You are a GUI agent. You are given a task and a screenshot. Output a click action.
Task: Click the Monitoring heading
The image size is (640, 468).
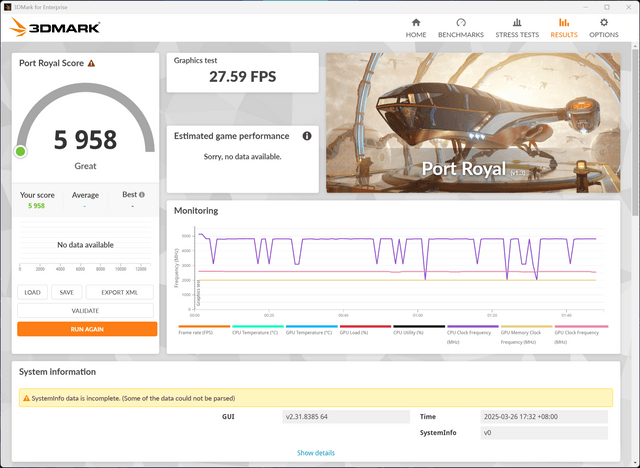click(x=196, y=211)
